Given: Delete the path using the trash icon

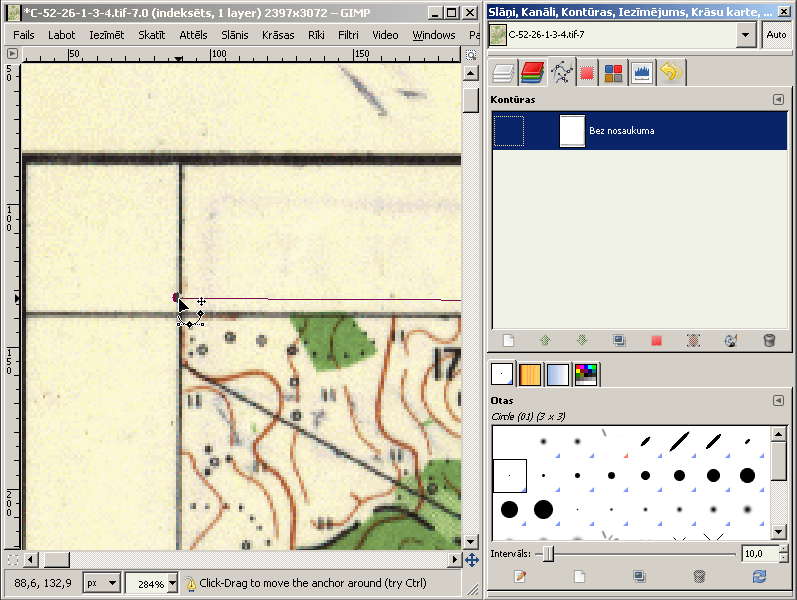Looking at the screenshot, I should pos(769,340).
